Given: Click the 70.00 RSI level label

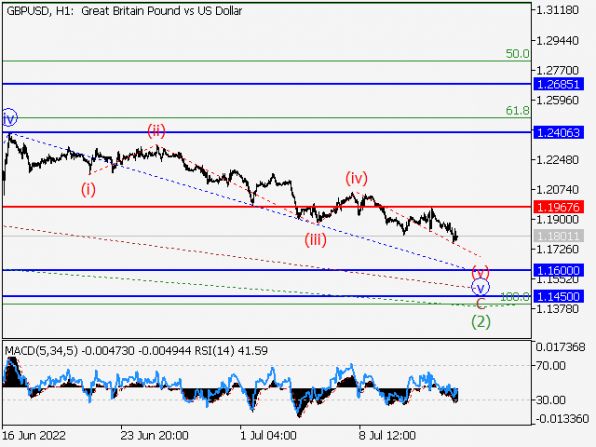Looking at the screenshot, I should point(551,366).
